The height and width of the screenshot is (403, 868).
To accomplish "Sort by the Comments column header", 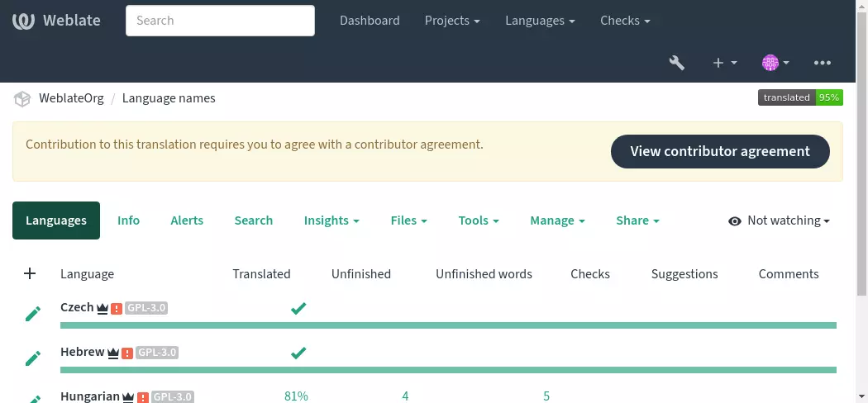I will click(789, 274).
